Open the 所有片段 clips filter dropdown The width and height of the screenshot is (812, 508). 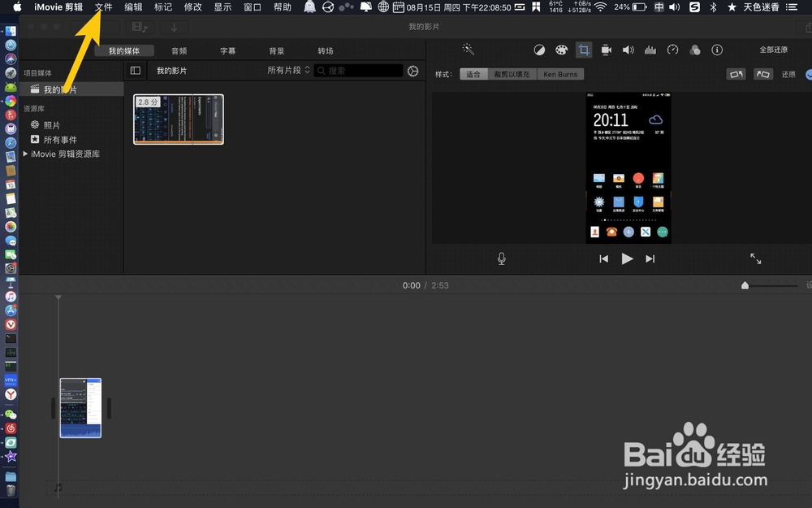(x=288, y=70)
